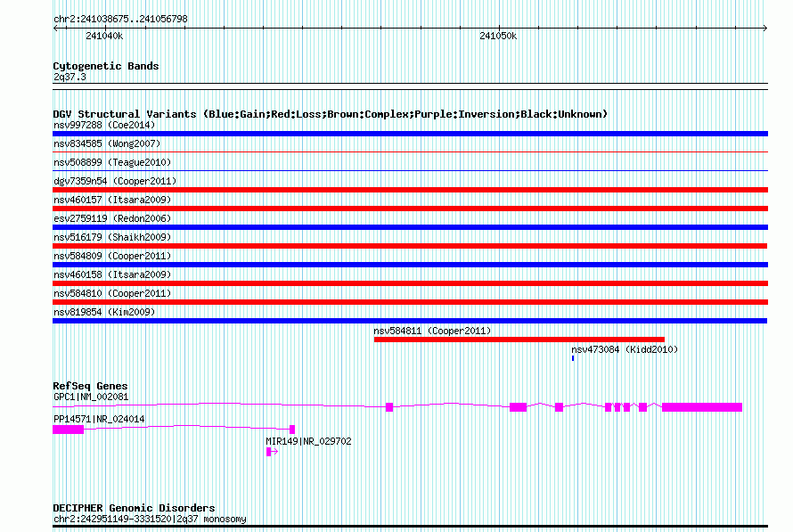Select the wide left exon of PP14571
This screenshot has height=532, width=793.
69,430
